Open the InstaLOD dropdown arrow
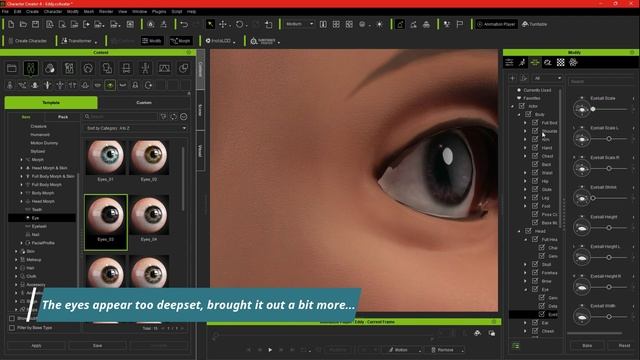The height and width of the screenshot is (360, 640). pos(234,42)
